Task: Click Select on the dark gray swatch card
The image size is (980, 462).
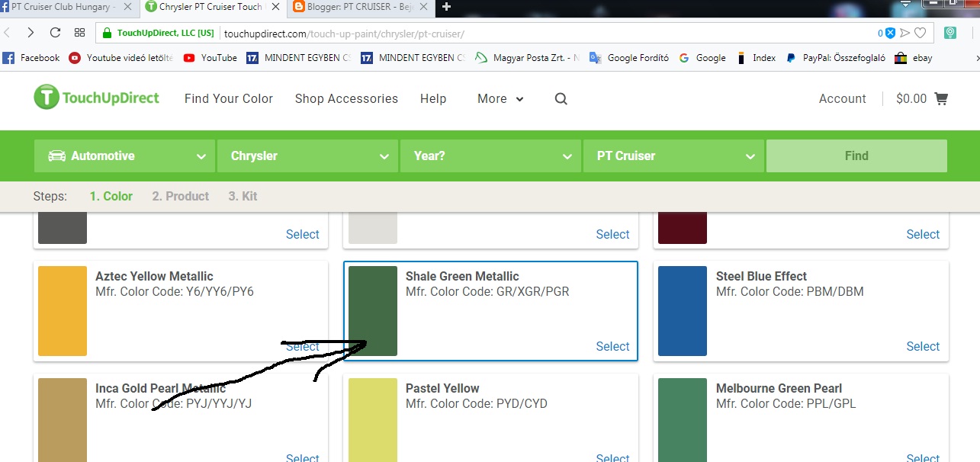Action: (x=302, y=234)
